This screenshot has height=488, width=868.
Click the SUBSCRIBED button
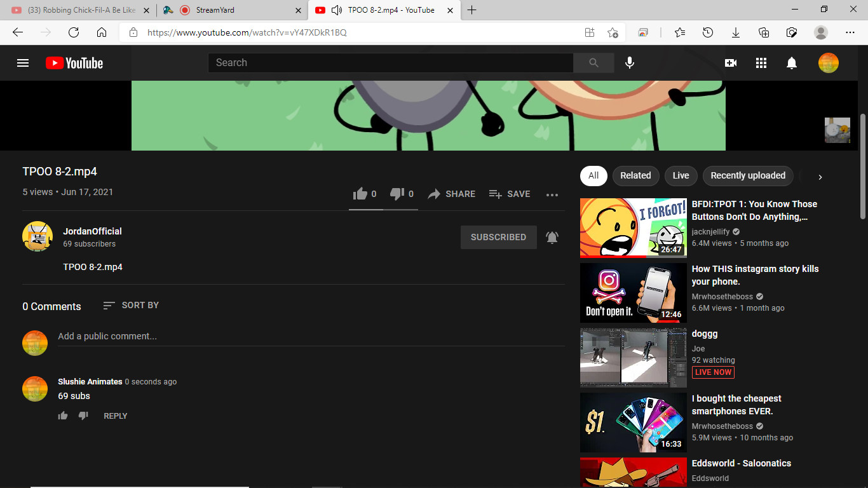tap(499, 237)
